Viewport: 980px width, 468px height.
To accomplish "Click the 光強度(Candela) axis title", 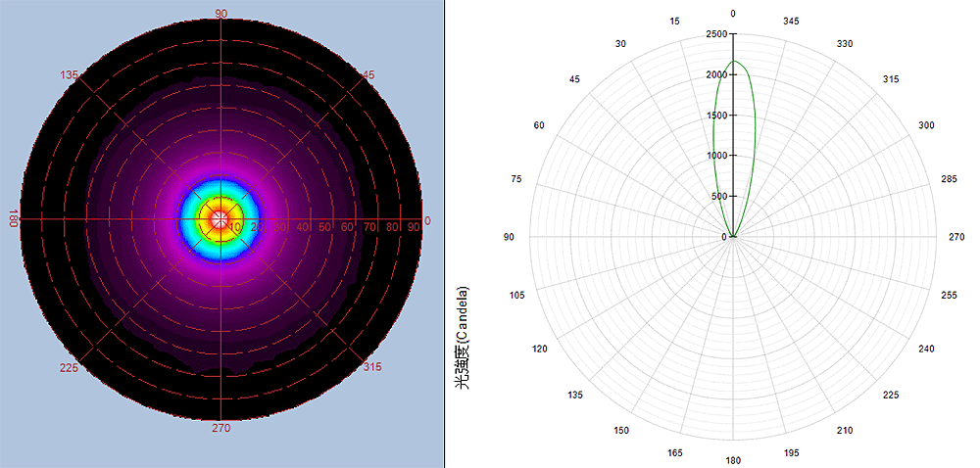I will (x=464, y=337).
